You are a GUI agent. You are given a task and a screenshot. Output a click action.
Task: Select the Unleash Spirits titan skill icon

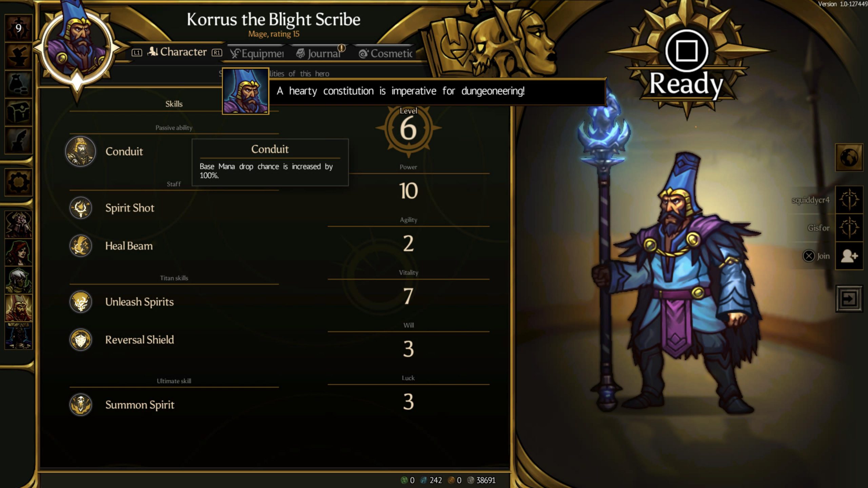(81, 302)
